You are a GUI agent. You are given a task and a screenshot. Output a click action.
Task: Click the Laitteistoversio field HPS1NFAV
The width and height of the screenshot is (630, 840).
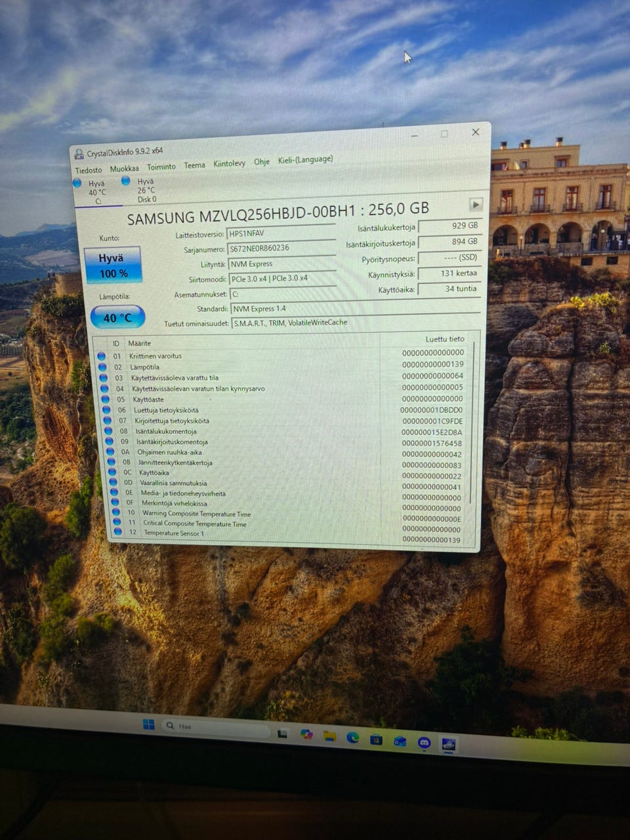[280, 233]
